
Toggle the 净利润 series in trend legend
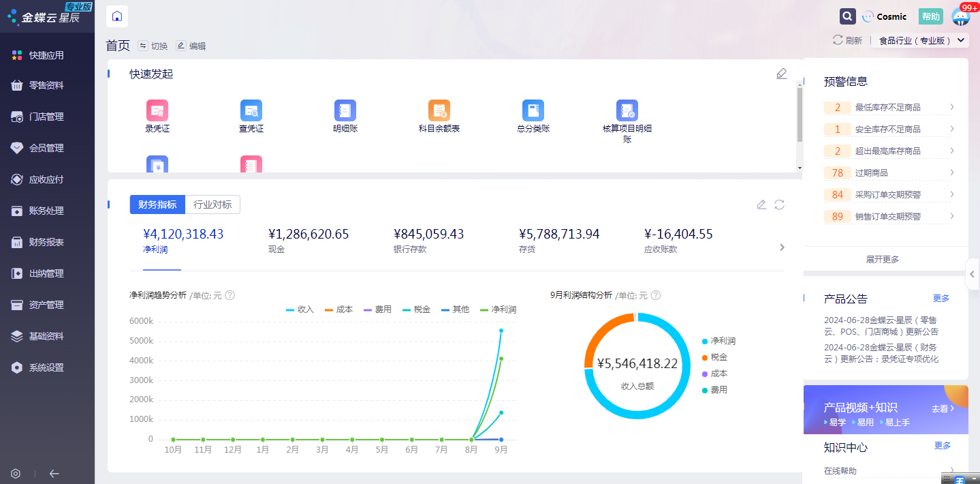[x=498, y=309]
